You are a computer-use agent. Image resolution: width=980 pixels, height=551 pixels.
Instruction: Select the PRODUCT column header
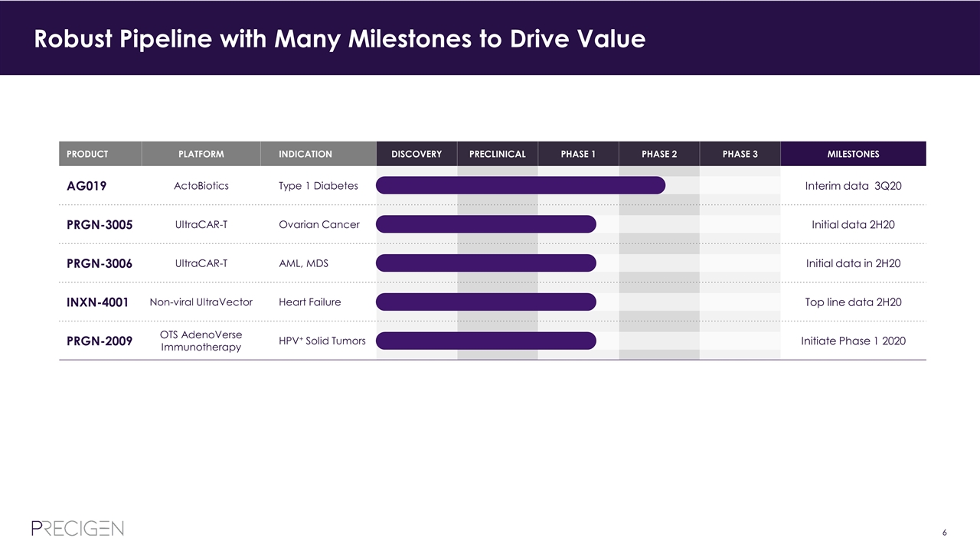tap(100, 154)
